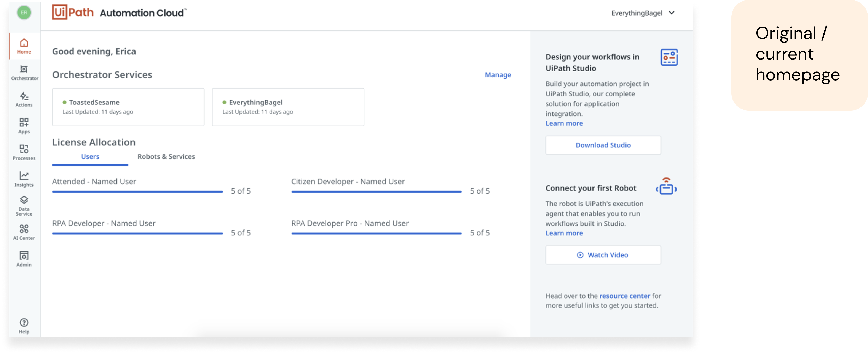Click the Manage link
The image size is (868, 354).
[498, 75]
